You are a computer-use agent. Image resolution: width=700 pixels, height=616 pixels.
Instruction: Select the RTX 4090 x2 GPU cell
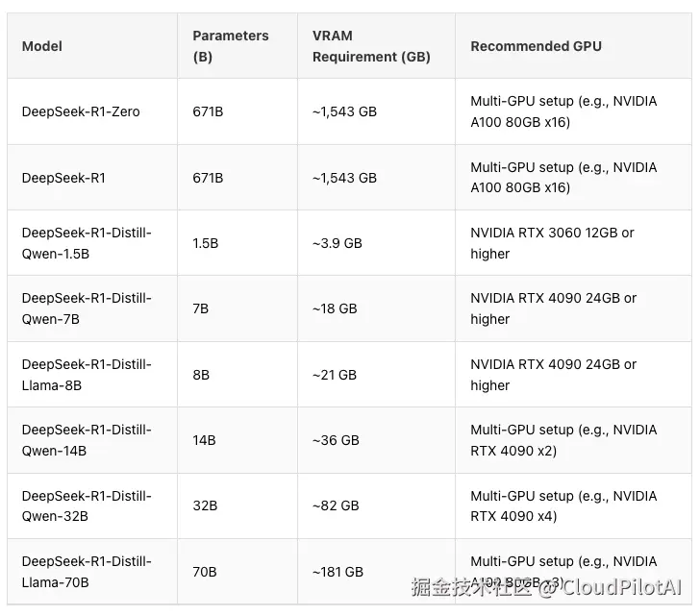pos(563,440)
